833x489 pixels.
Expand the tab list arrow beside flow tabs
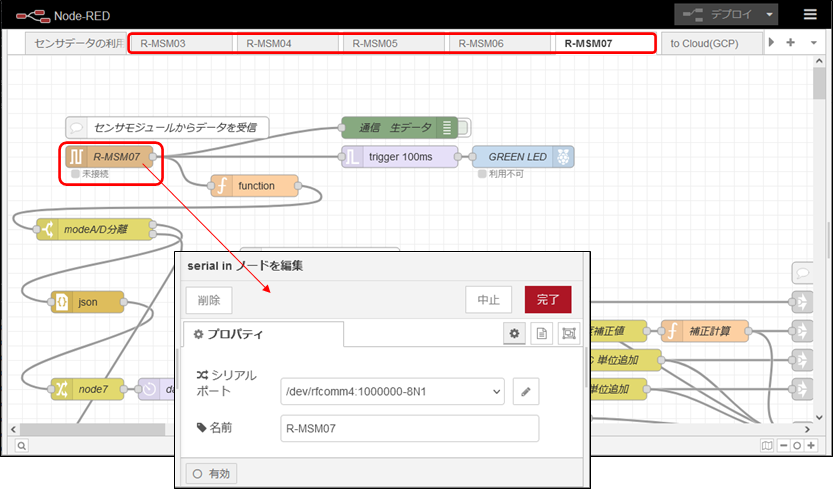pyautogui.click(x=771, y=43)
